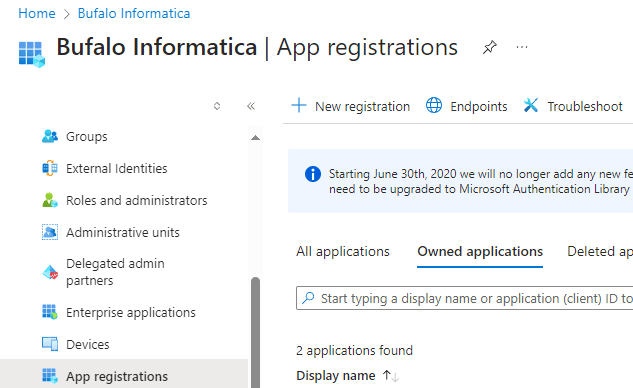Open Administrative units
This screenshot has width=633, height=388.
123,233
